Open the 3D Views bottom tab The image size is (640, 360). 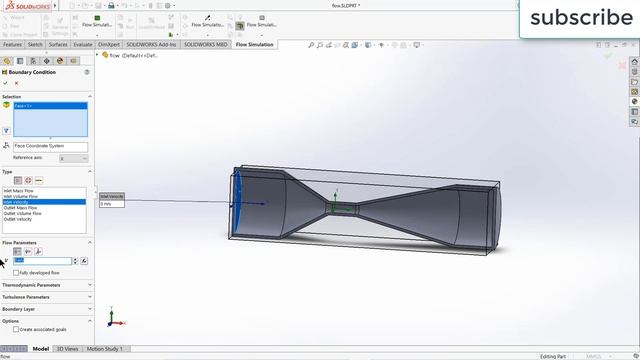[x=67, y=349]
